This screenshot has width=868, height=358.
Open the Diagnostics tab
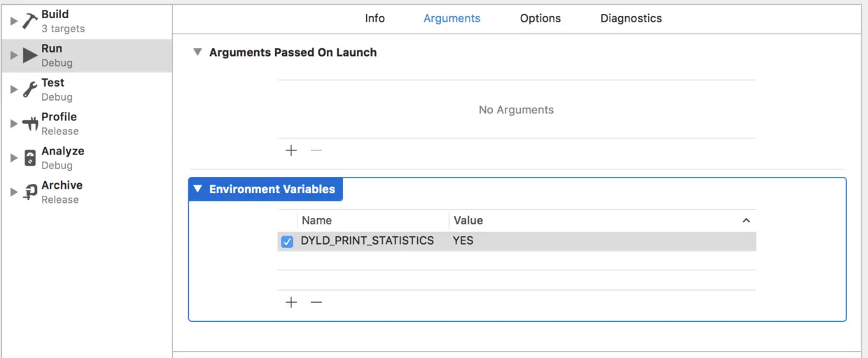click(631, 18)
